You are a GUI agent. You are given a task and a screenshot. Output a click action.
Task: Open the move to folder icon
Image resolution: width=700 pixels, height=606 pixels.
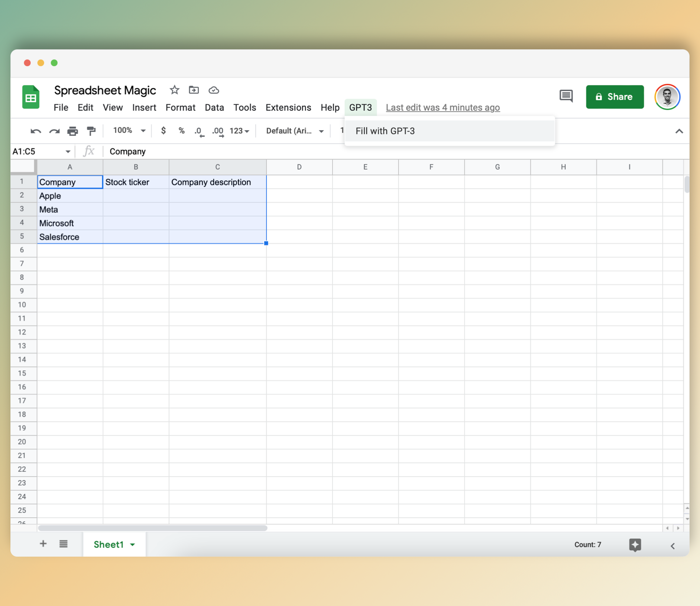click(194, 90)
